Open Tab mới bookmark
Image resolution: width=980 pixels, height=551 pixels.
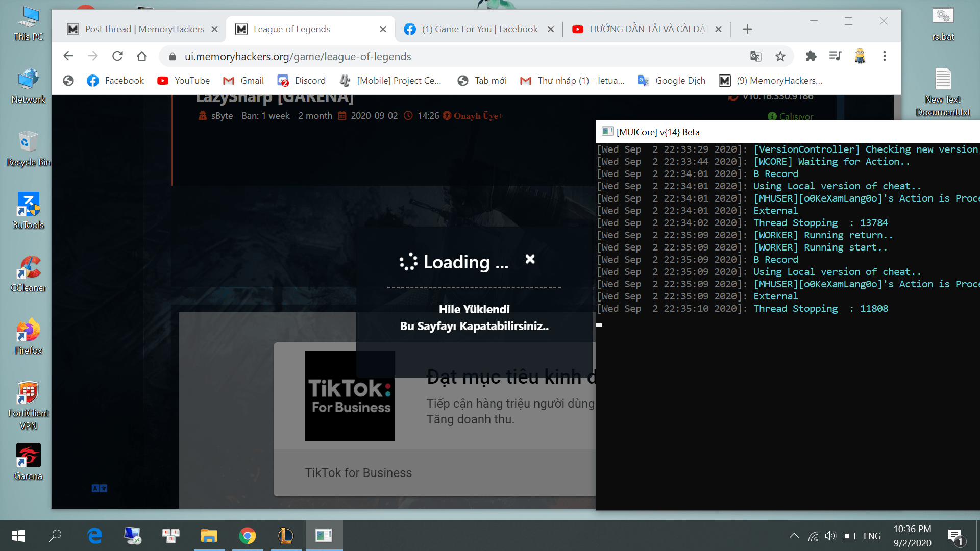coord(482,81)
